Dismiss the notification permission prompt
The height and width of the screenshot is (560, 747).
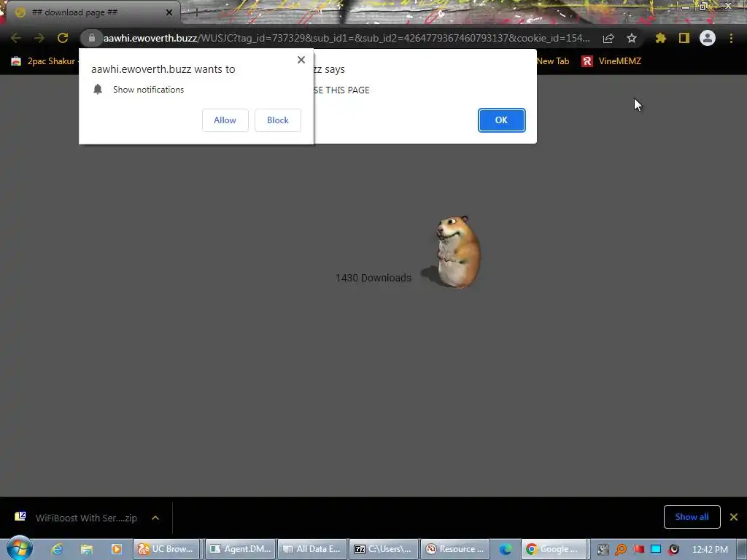click(x=301, y=60)
